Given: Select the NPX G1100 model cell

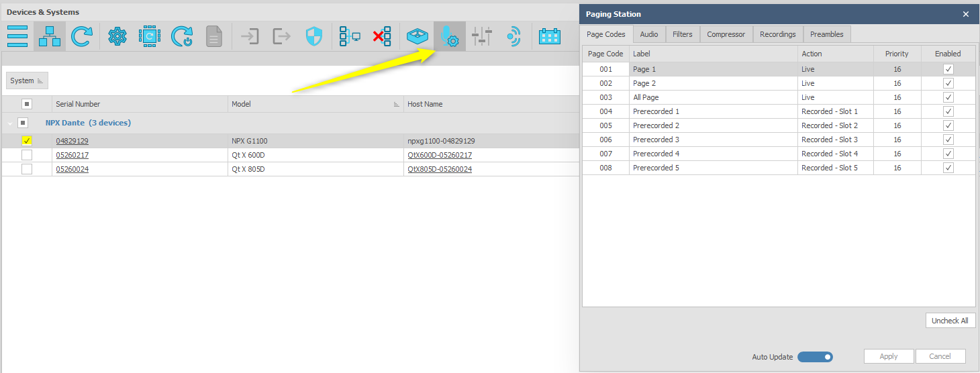Looking at the screenshot, I should (315, 141).
